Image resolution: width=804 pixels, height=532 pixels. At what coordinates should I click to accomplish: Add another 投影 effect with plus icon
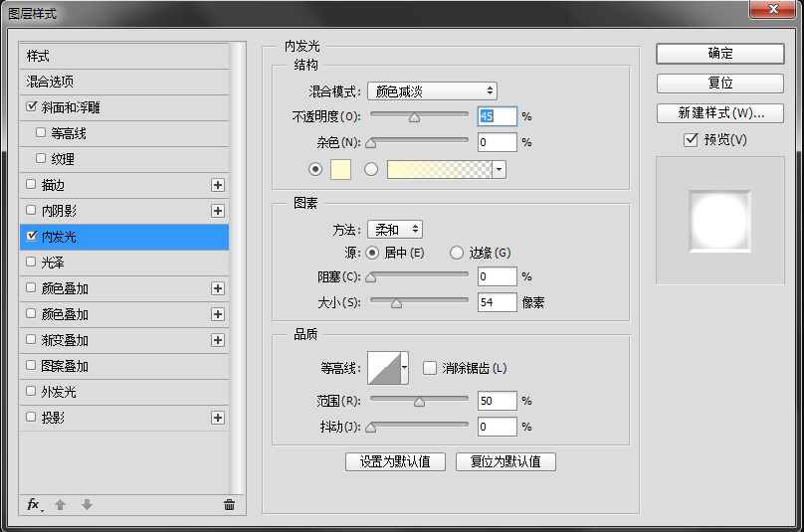[218, 418]
